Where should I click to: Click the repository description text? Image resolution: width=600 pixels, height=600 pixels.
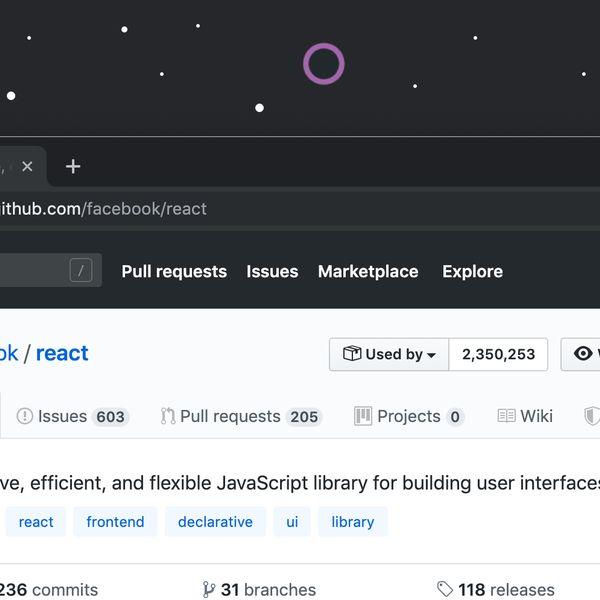[x=300, y=483]
